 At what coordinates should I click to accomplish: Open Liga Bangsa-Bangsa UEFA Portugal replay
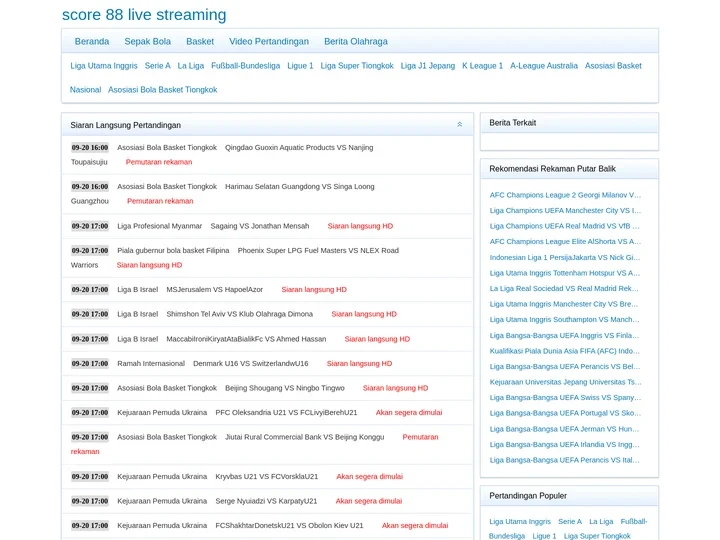565,413
